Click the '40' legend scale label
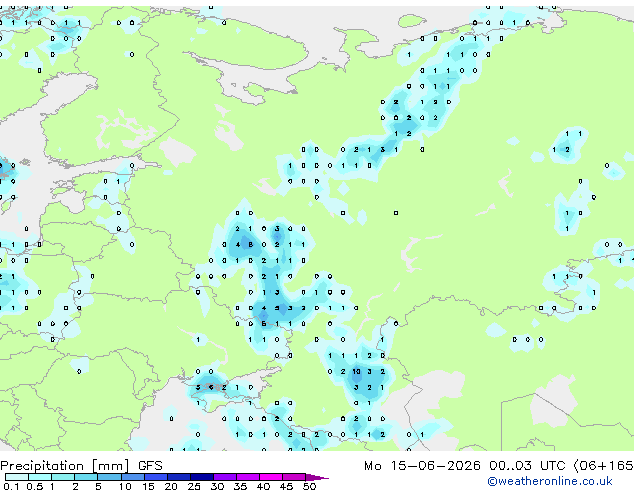 263,486
